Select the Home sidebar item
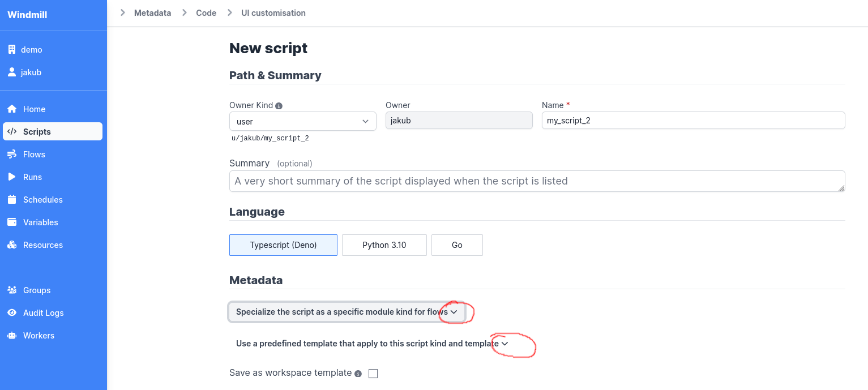The image size is (868, 390). (33, 109)
